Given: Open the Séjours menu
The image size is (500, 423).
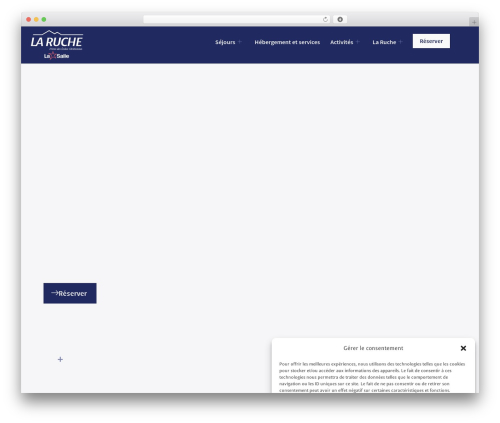Looking at the screenshot, I should point(225,42).
